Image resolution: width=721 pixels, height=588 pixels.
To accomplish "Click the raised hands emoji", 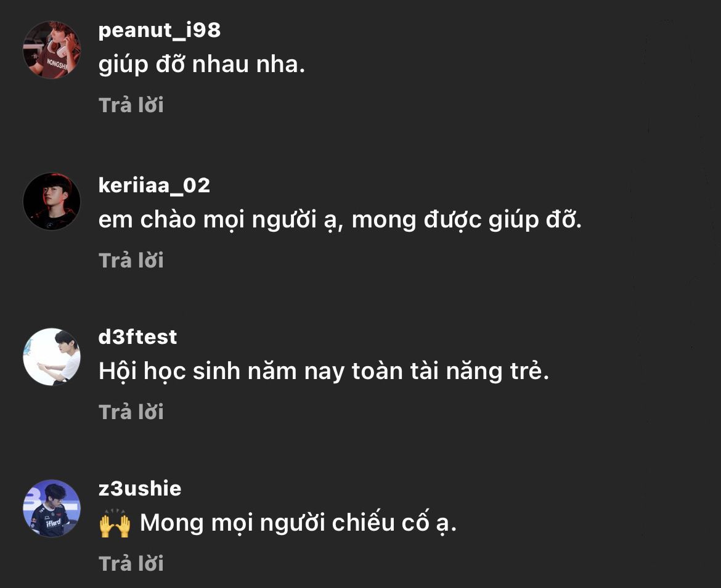I will pos(115,523).
